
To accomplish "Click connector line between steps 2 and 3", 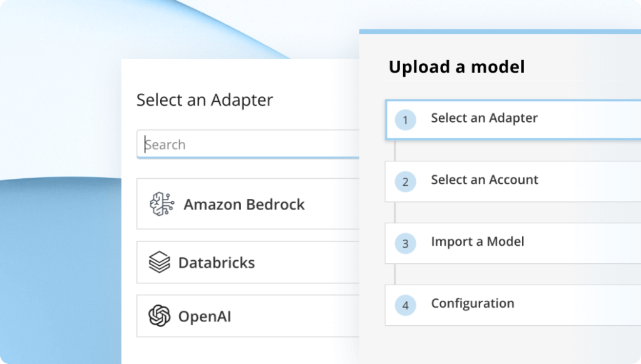I will (394, 212).
